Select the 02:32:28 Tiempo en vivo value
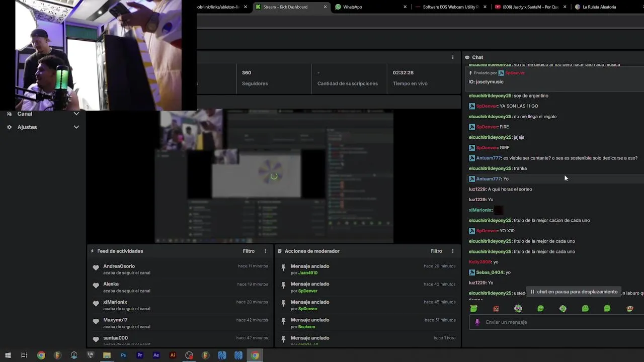The height and width of the screenshot is (362, 644). click(403, 73)
